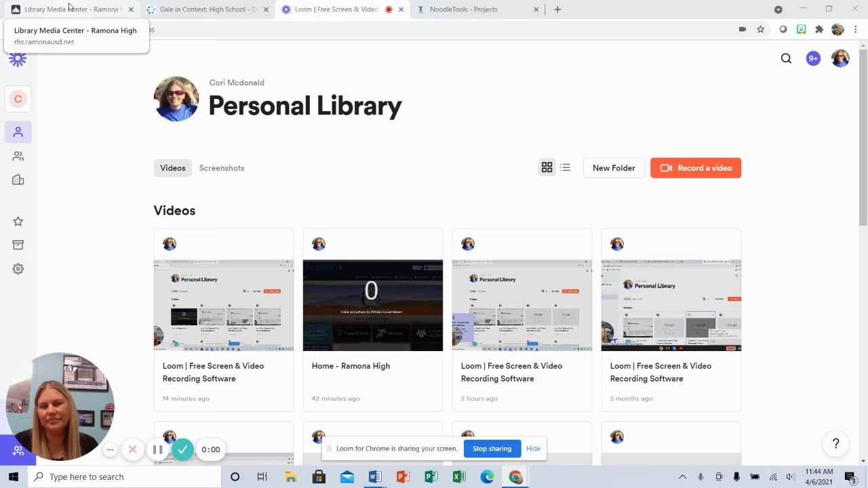This screenshot has width=868, height=488.
Task: Open the Chrome three-dot menu
Action: pyautogui.click(x=856, y=29)
